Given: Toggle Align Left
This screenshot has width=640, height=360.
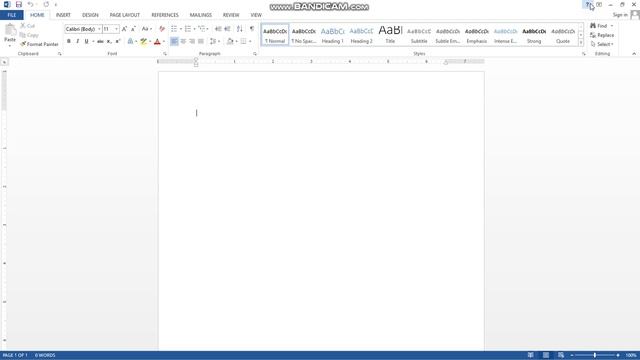Looking at the screenshot, I should [x=174, y=41].
